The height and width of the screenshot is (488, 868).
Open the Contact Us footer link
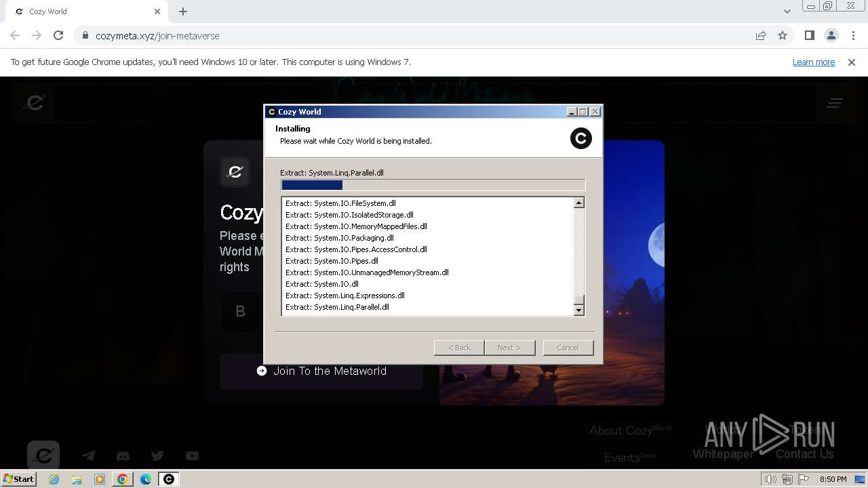point(805,454)
